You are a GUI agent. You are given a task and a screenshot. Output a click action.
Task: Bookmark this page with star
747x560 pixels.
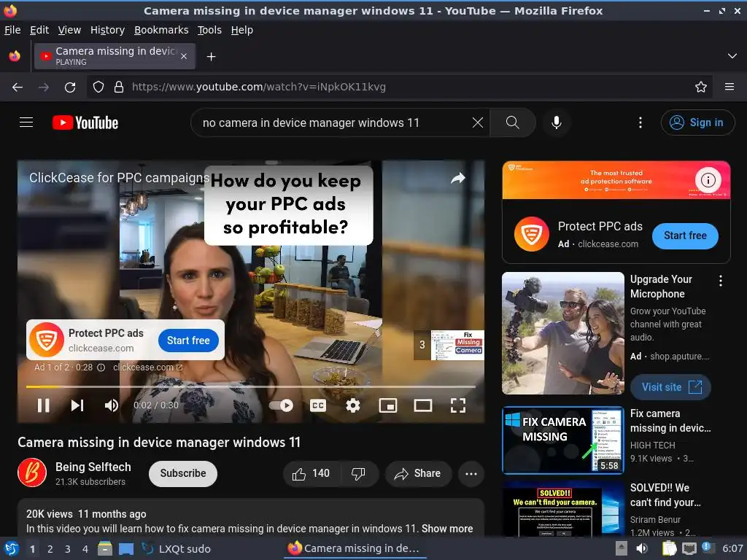(700, 87)
